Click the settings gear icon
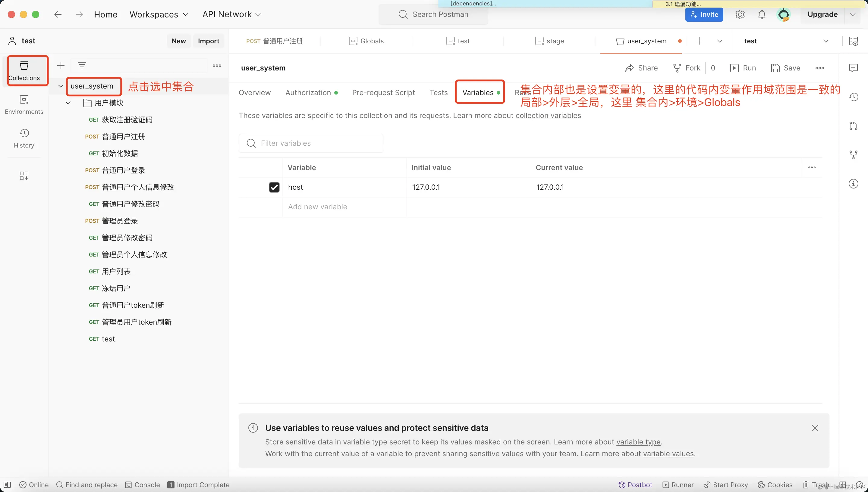The image size is (868, 492). tap(740, 14)
